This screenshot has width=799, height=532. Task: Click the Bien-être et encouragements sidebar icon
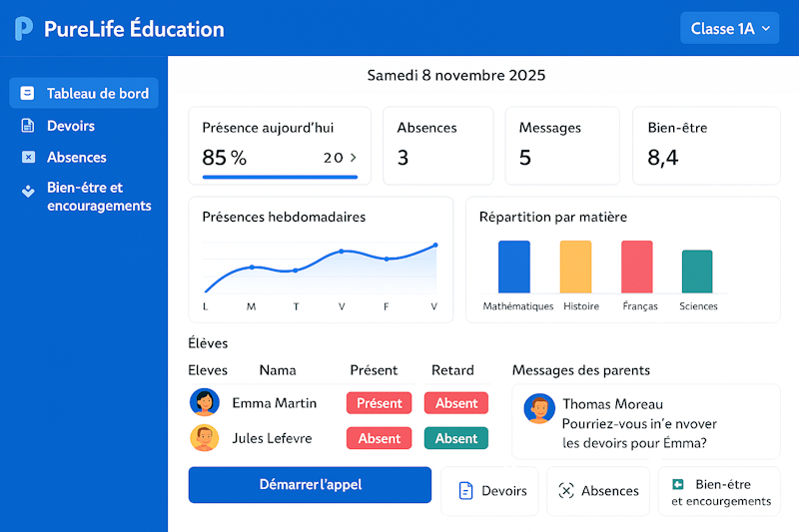point(28,191)
